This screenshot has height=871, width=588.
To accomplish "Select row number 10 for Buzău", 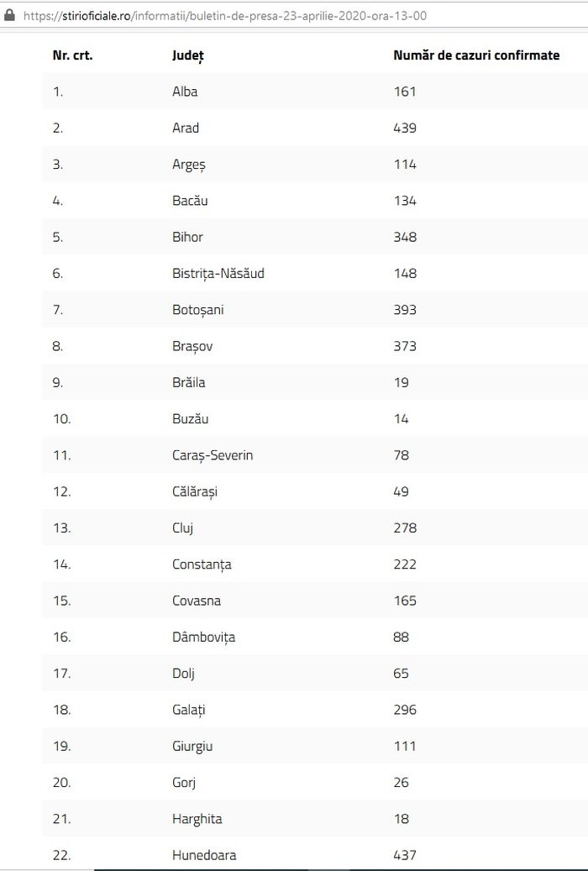I will point(61,419).
